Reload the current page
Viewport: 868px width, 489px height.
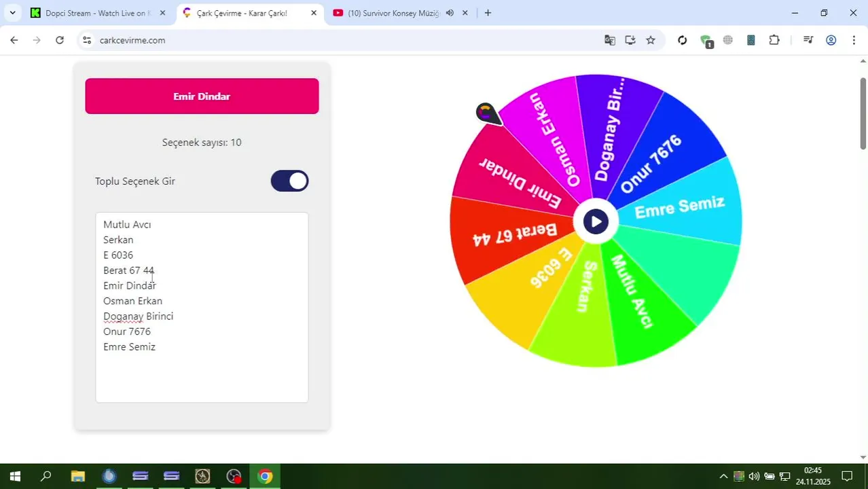point(60,40)
